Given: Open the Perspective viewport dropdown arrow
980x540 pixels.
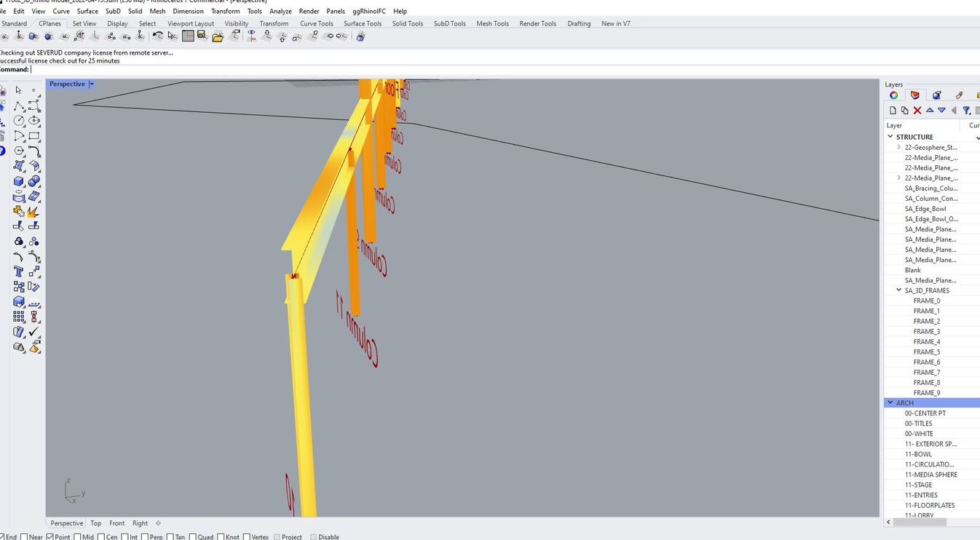Looking at the screenshot, I should pyautogui.click(x=91, y=84).
